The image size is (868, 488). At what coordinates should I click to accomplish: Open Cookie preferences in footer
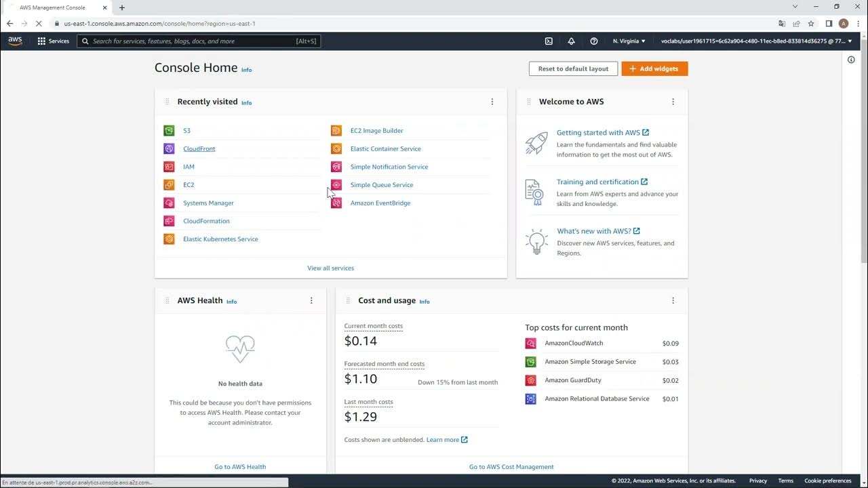point(828,481)
